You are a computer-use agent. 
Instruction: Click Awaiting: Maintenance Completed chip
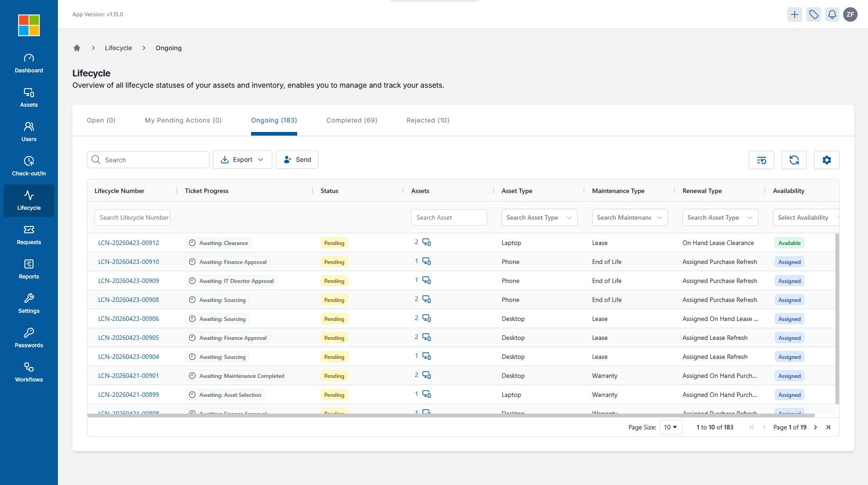pyautogui.click(x=237, y=376)
